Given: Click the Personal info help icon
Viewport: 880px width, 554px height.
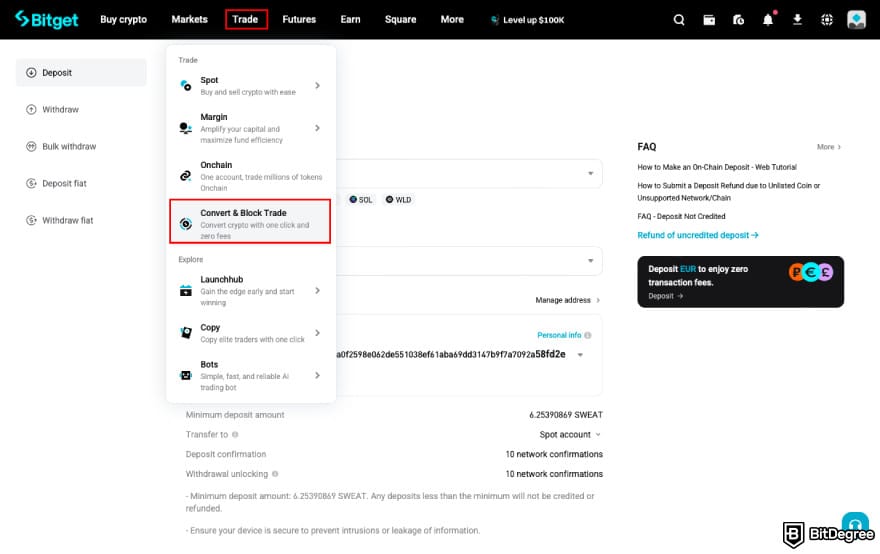Looking at the screenshot, I should (588, 335).
